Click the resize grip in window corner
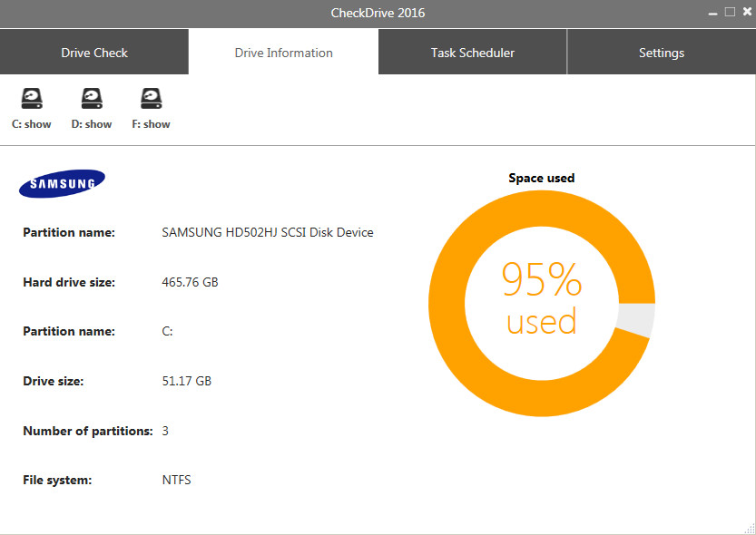Screen dimensions: 756x535 (750, 529)
